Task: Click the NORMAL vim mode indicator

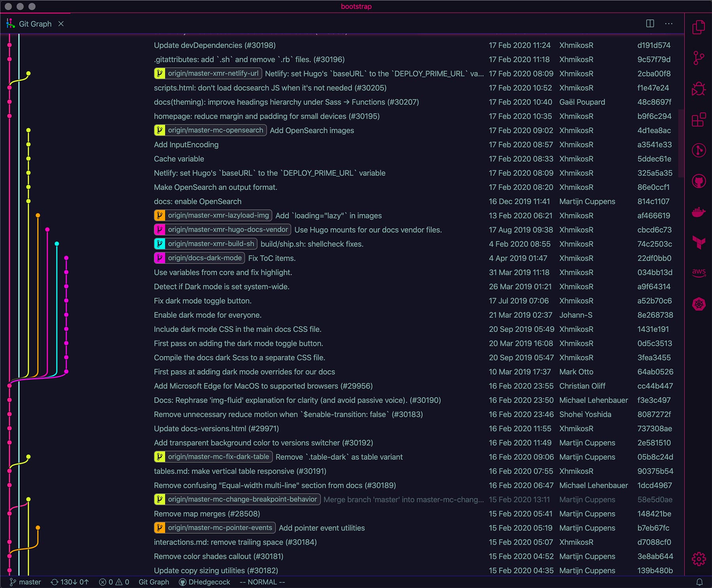Action: [262, 582]
